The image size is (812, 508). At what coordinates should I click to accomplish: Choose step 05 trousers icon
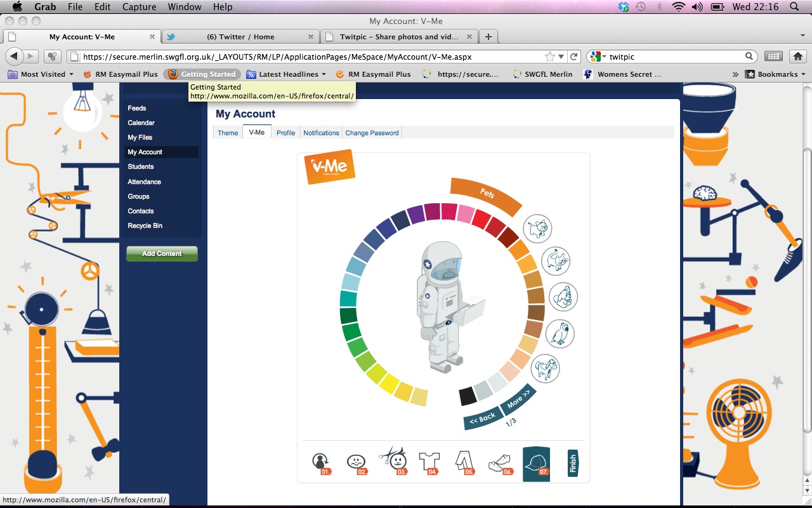465,463
